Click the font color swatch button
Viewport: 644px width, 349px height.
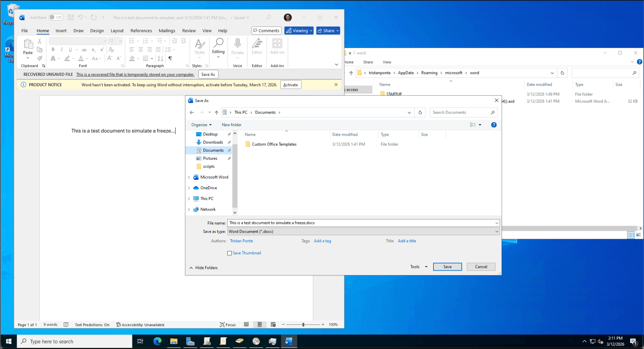click(81, 58)
